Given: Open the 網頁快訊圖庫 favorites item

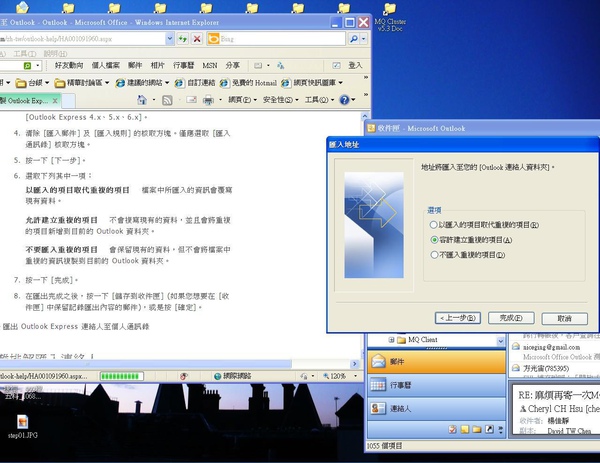Looking at the screenshot, I should [x=311, y=83].
